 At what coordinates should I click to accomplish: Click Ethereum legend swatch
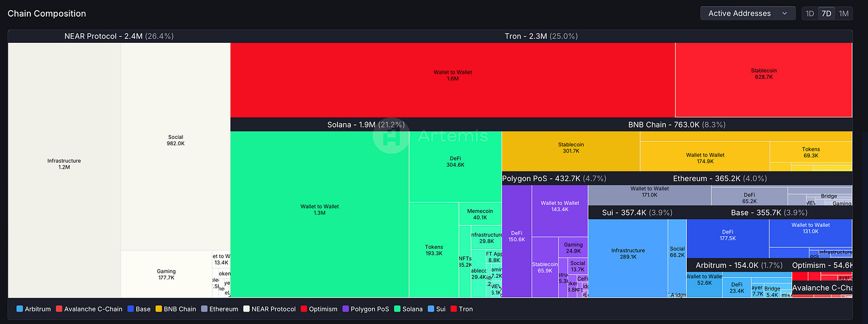tap(204, 309)
